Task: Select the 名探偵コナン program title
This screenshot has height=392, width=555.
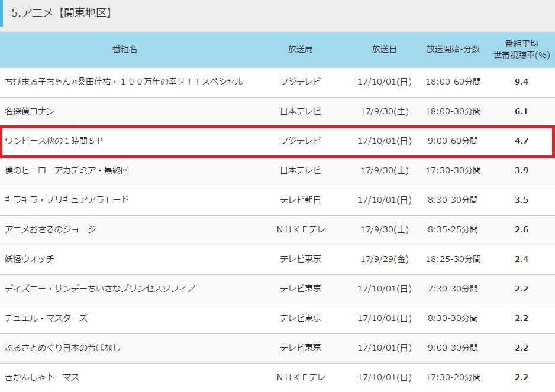Action: click(30, 111)
